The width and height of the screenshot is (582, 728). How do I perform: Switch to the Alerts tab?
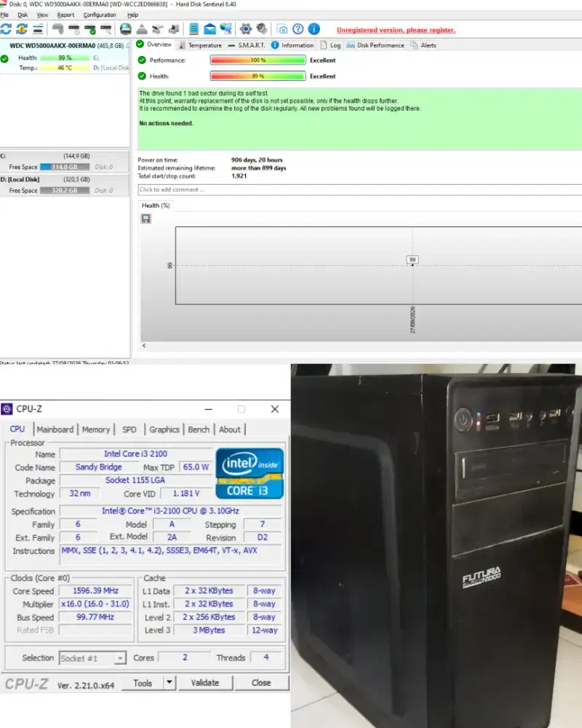coord(423,45)
